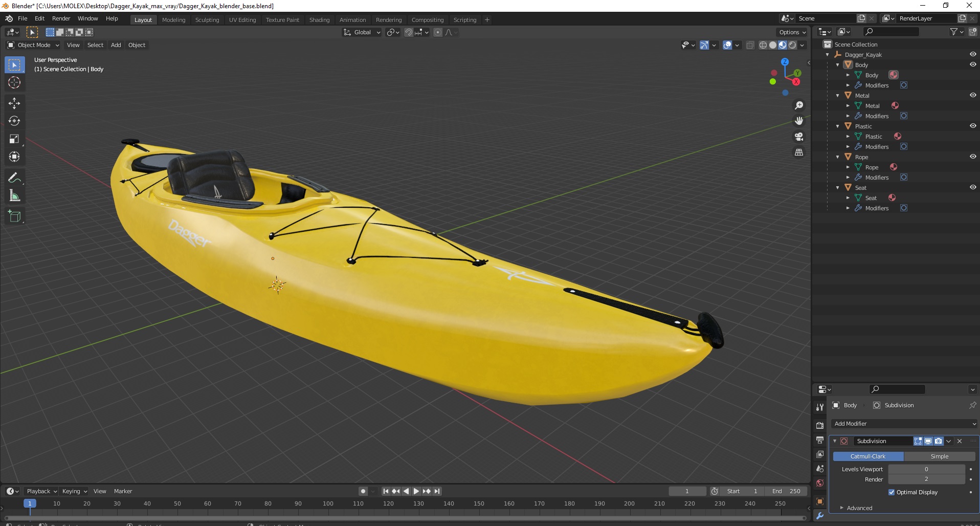Open the Render properties tab icon
The image size is (980, 526).
click(820, 425)
